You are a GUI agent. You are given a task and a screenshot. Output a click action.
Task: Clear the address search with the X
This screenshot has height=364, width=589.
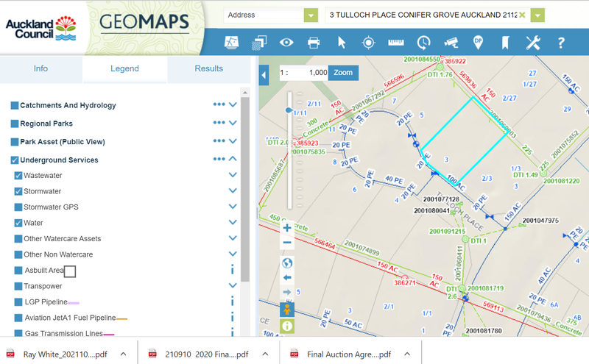tap(522, 15)
